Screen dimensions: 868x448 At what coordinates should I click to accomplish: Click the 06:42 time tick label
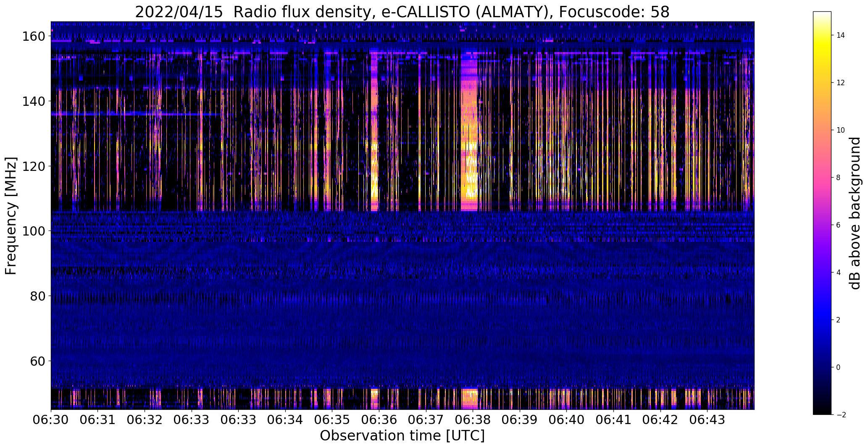pos(660,420)
